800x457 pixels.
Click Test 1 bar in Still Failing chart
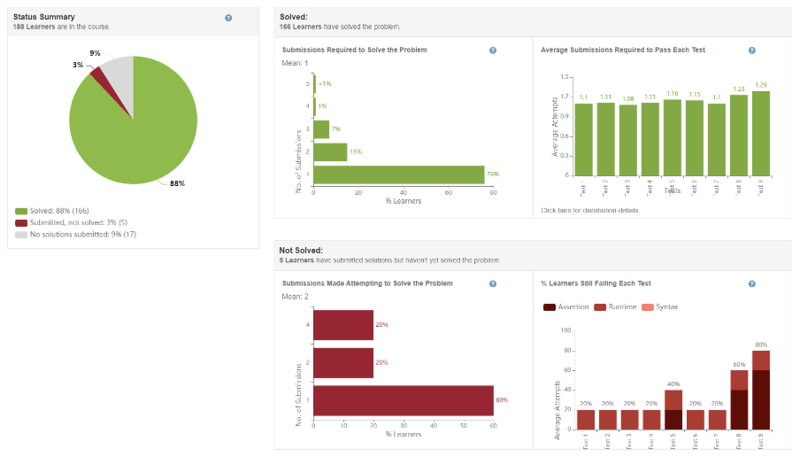tap(586, 420)
